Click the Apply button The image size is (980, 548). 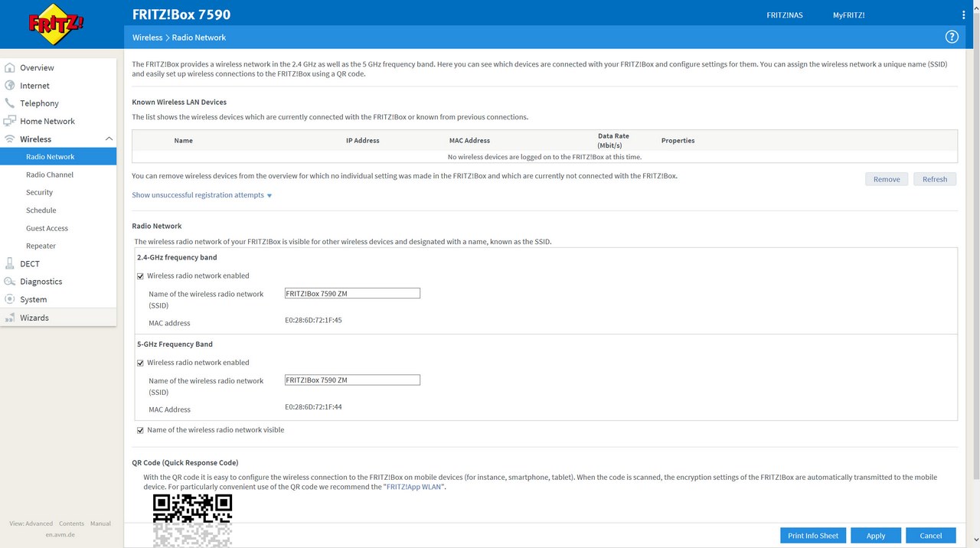(x=876, y=536)
